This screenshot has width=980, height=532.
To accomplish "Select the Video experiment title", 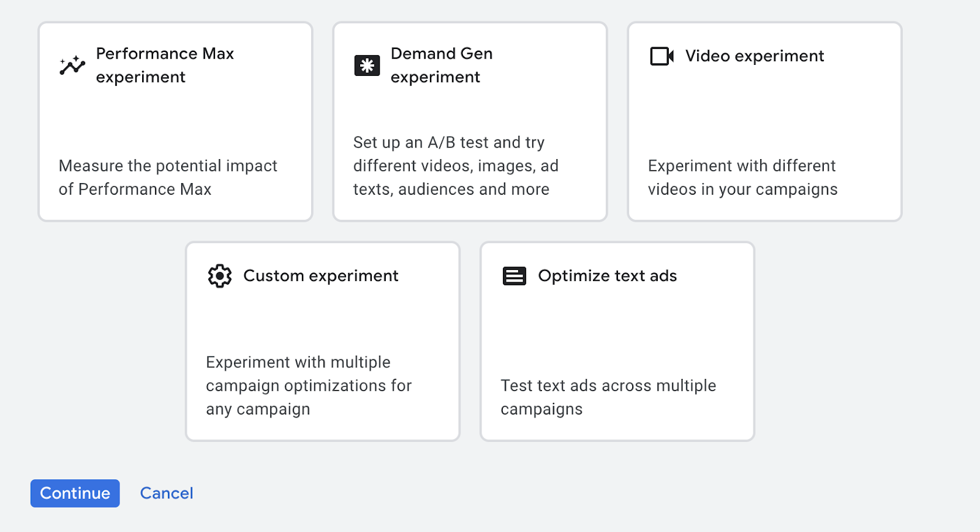I will point(755,56).
